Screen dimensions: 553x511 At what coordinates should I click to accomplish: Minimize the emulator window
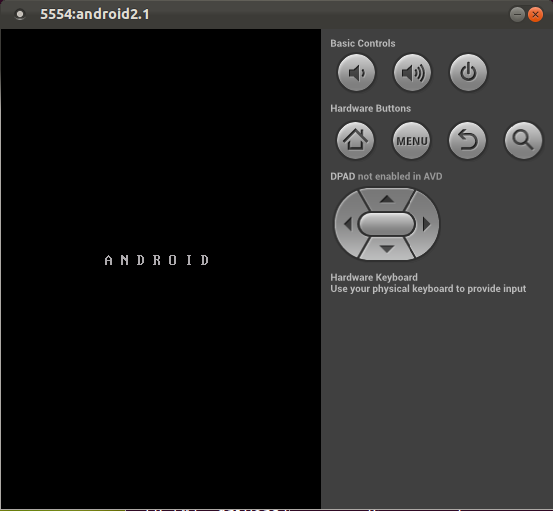pos(517,14)
